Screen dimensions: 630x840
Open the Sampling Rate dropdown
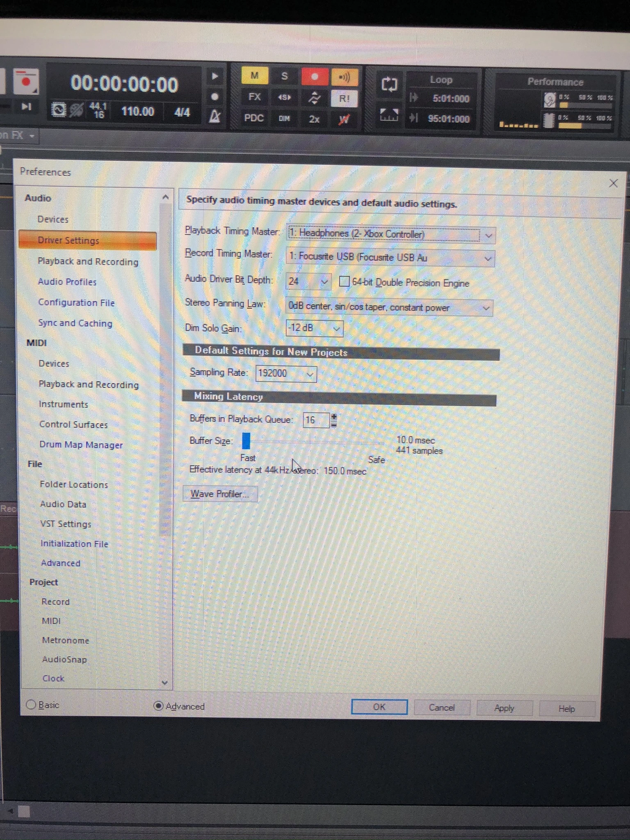(310, 374)
